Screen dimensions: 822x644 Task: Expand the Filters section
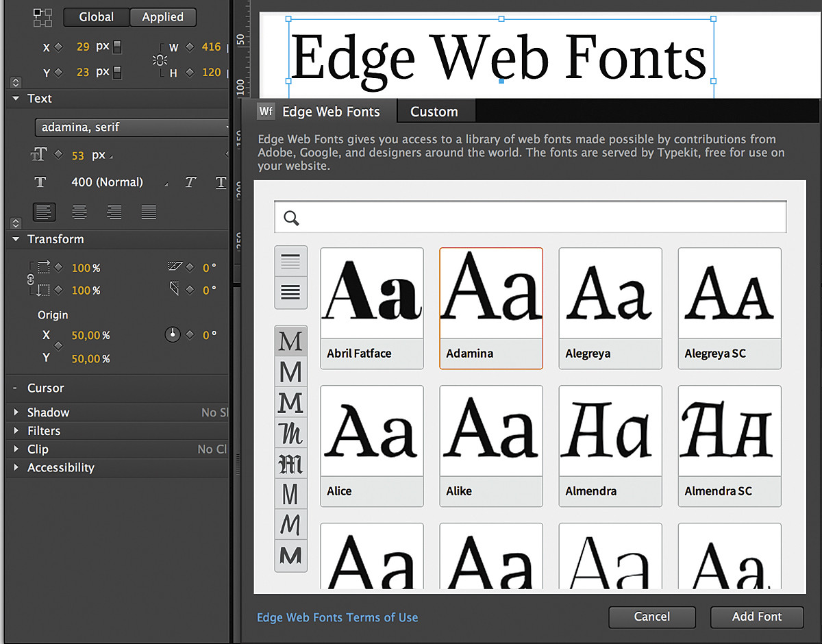(x=16, y=431)
